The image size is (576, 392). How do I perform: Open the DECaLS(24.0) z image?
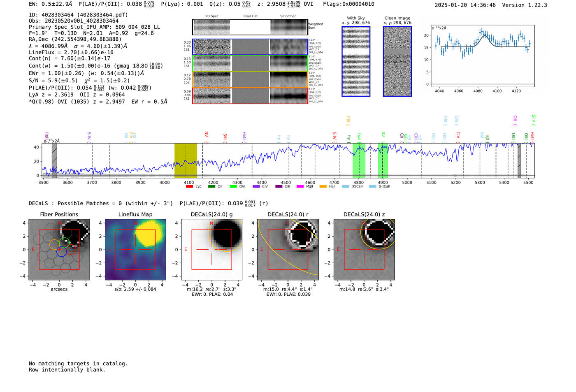tap(364, 250)
